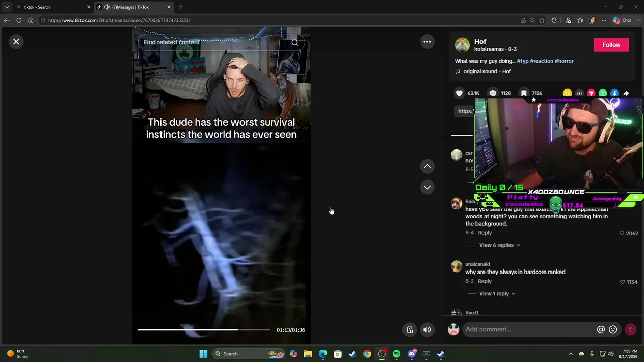Share the video to Facebook
Image resolution: width=644 pixels, height=362 pixels.
pyautogui.click(x=614, y=93)
